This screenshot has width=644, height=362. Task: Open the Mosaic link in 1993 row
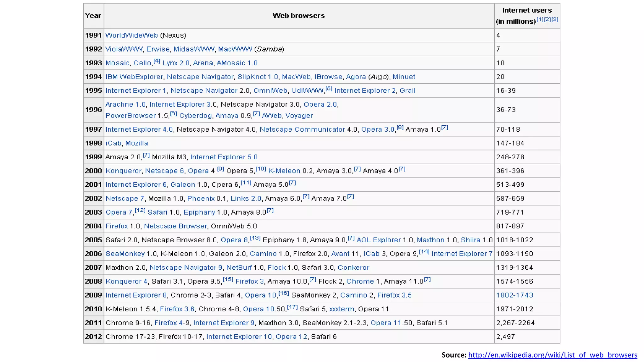pos(117,63)
